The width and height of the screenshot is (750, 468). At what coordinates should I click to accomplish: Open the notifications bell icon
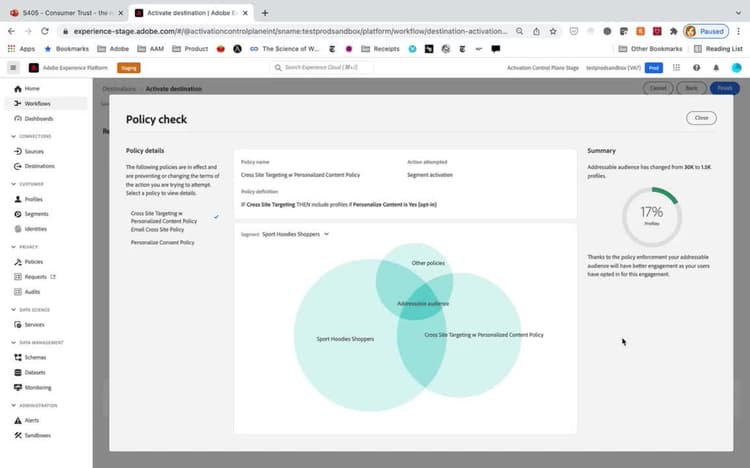click(x=716, y=68)
